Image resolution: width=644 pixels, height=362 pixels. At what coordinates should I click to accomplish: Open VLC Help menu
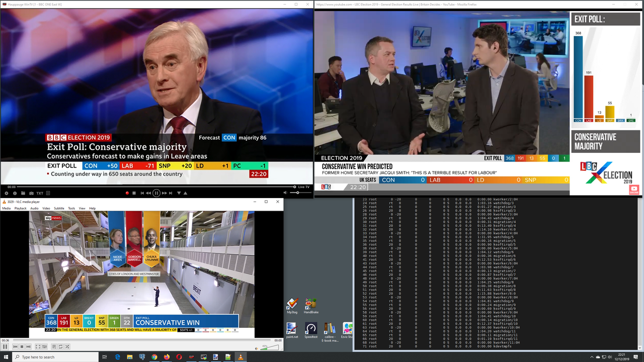(x=93, y=208)
